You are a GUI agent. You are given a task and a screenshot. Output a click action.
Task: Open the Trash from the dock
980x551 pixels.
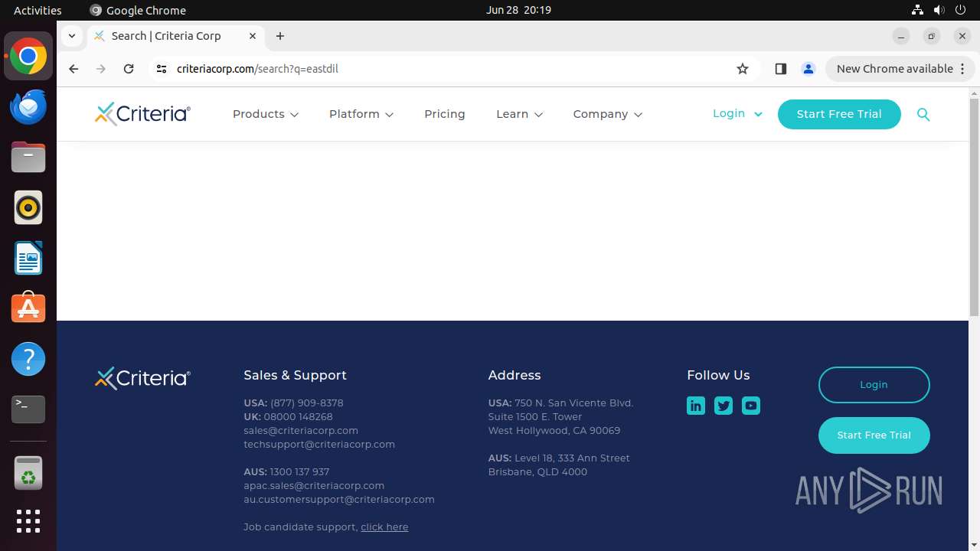tap(28, 474)
